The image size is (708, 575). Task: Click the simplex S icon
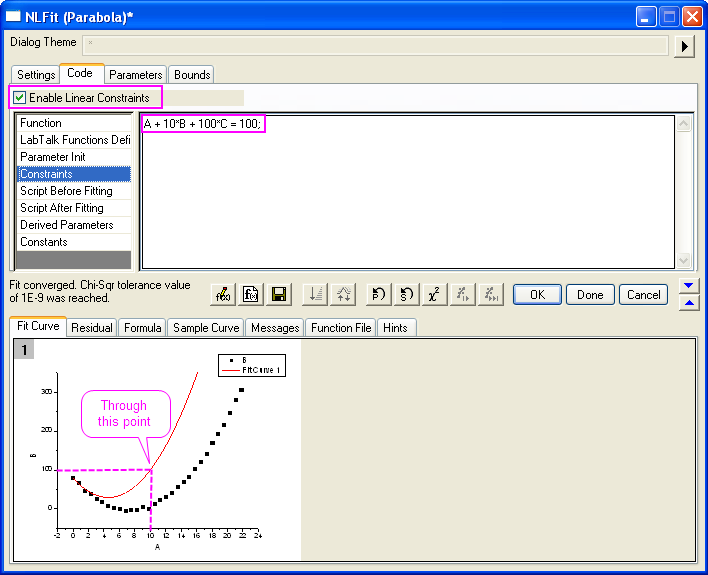406,294
